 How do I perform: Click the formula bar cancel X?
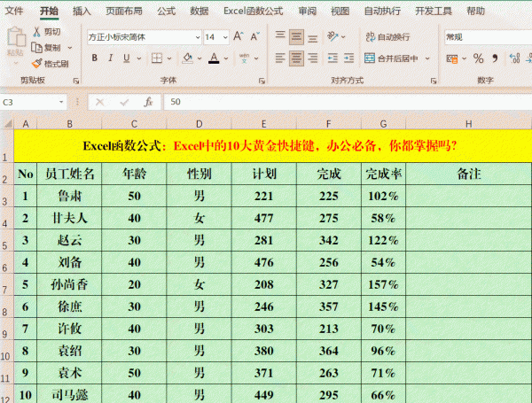99,102
